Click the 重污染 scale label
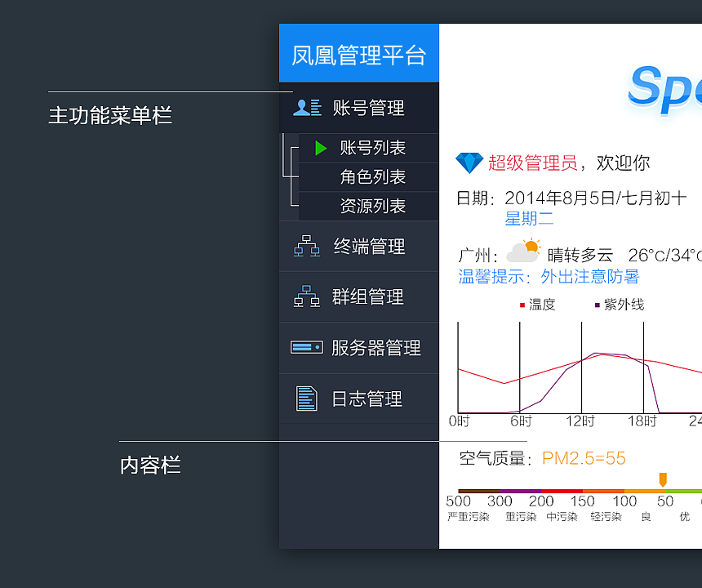This screenshot has width=702, height=588. (521, 517)
